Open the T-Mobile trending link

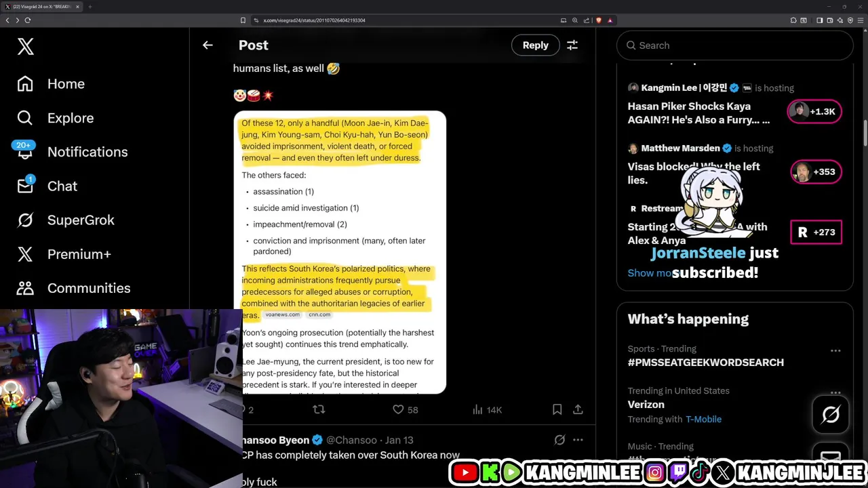pyautogui.click(x=703, y=420)
